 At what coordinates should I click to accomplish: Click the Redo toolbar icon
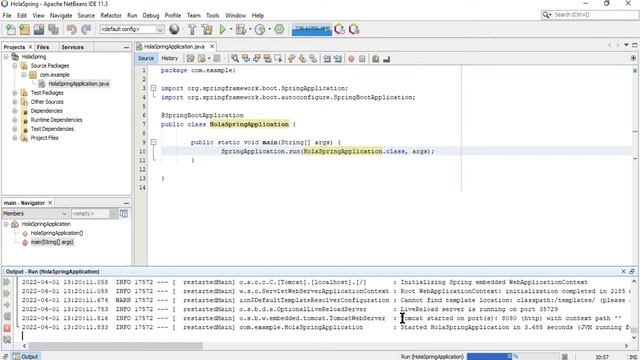tap(86, 29)
